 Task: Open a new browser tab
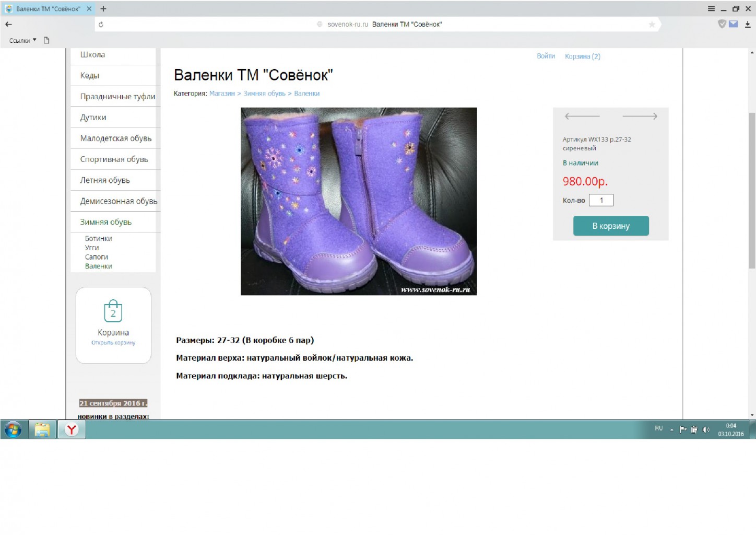pos(103,8)
